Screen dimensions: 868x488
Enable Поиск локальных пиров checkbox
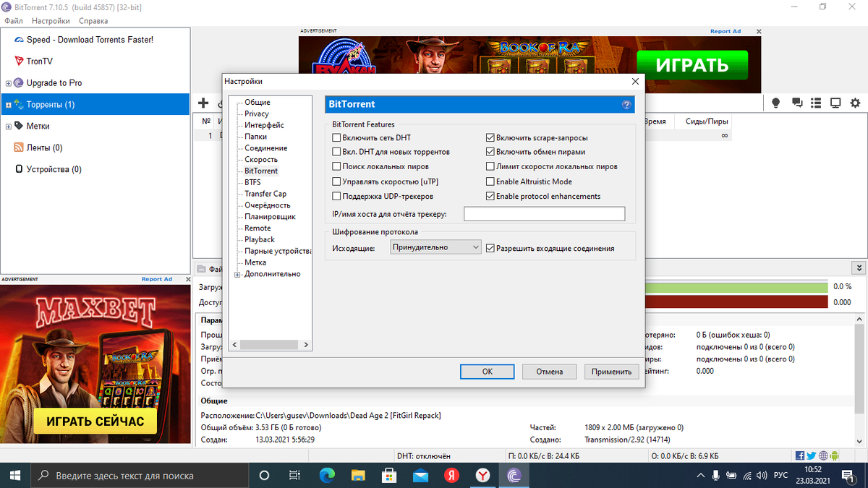pos(336,166)
